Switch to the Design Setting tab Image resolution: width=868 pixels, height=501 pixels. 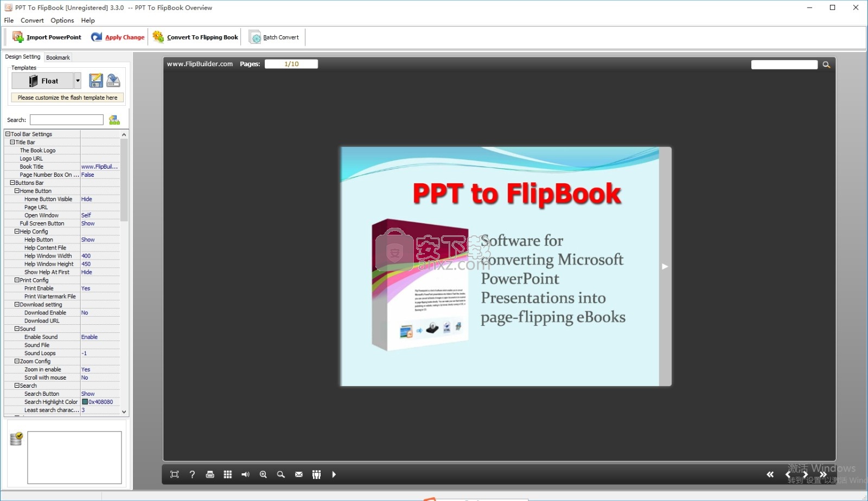tap(23, 57)
